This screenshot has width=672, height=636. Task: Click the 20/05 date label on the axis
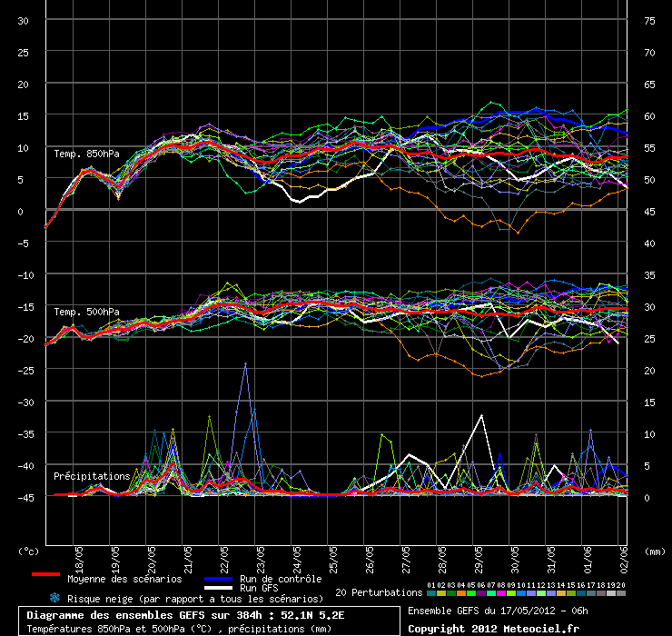pyautogui.click(x=152, y=560)
